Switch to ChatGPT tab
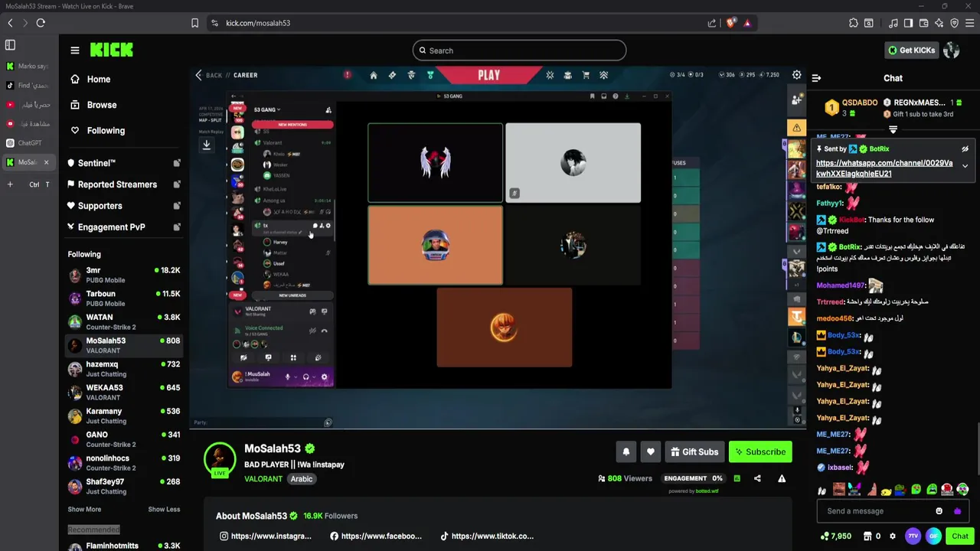 click(29, 143)
